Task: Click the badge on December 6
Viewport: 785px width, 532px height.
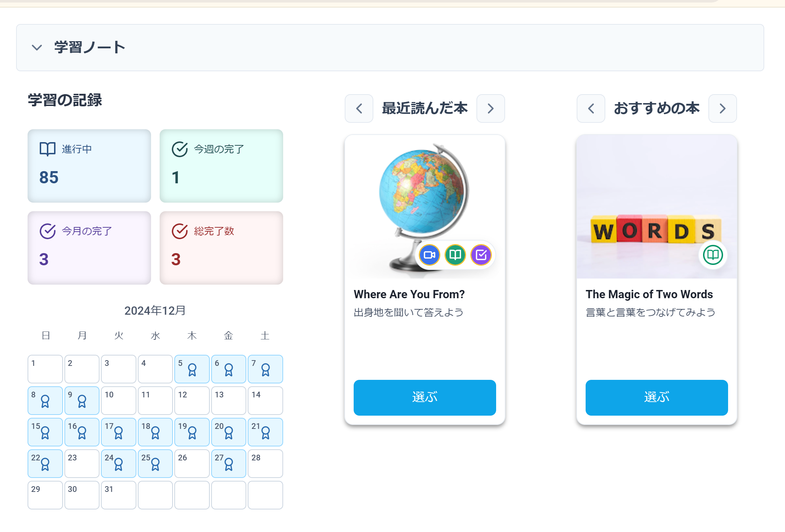Action: click(229, 370)
